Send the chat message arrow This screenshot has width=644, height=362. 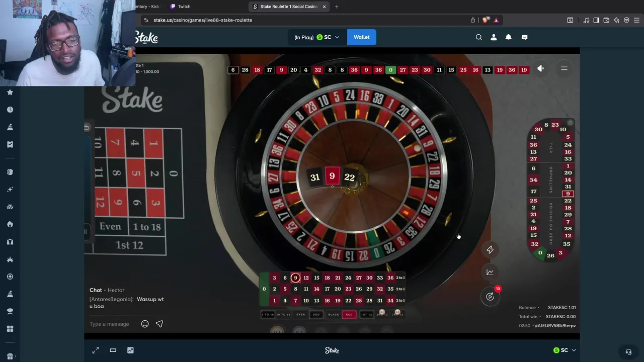click(x=159, y=324)
